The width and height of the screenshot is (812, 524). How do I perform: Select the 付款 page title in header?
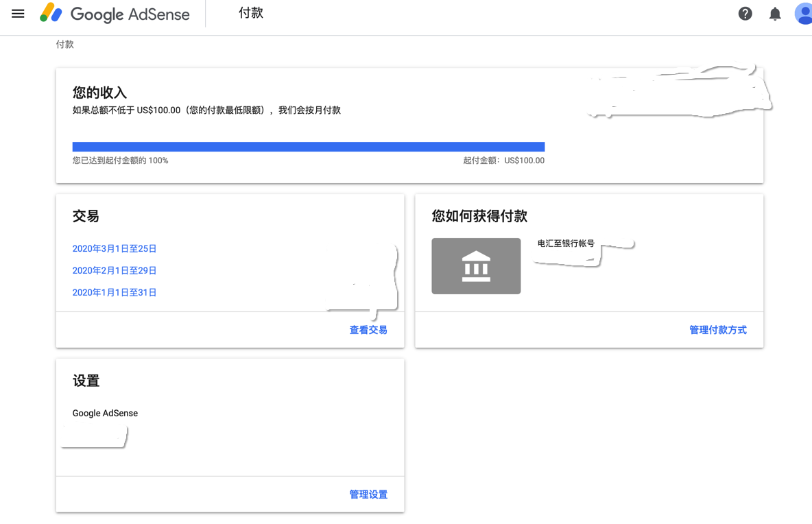[x=251, y=13]
